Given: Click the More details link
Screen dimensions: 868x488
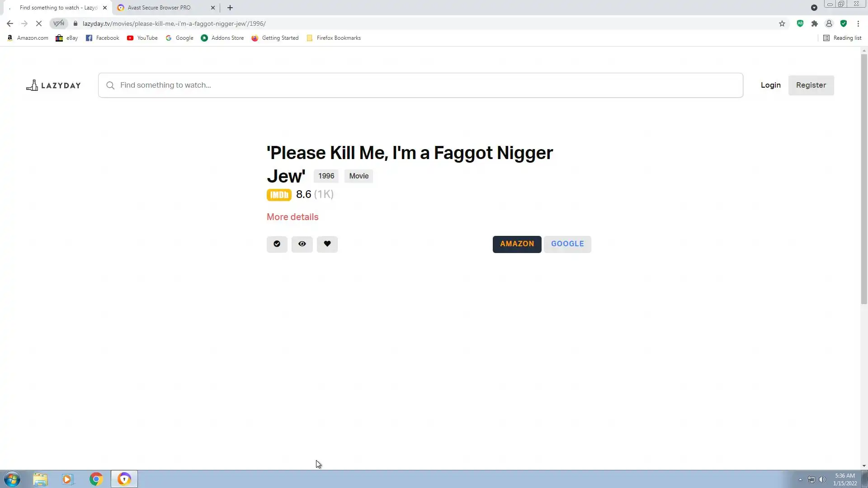Looking at the screenshot, I should 292,217.
